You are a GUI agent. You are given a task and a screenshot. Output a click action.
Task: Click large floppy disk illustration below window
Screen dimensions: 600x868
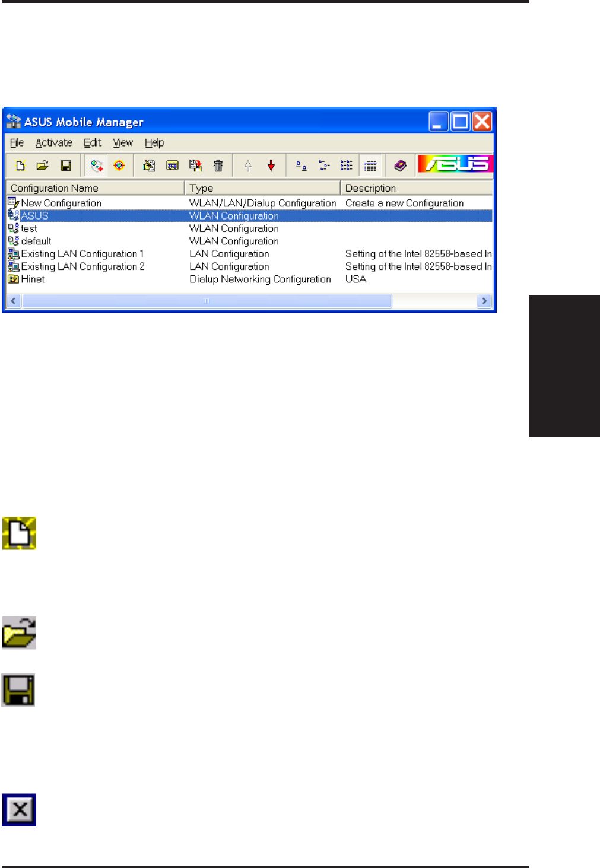tap(18, 690)
